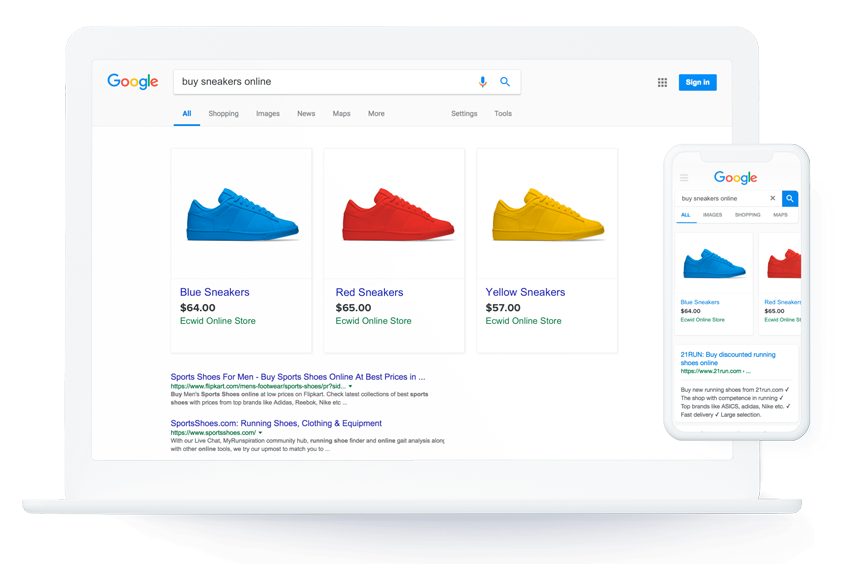The height and width of the screenshot is (564, 850).
Task: Select the ALL tab on phone
Action: 686,215
